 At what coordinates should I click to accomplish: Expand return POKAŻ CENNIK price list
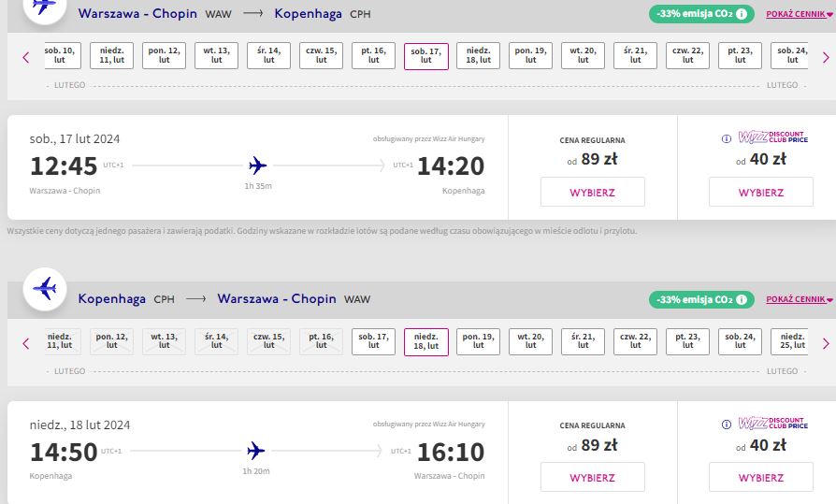click(800, 300)
